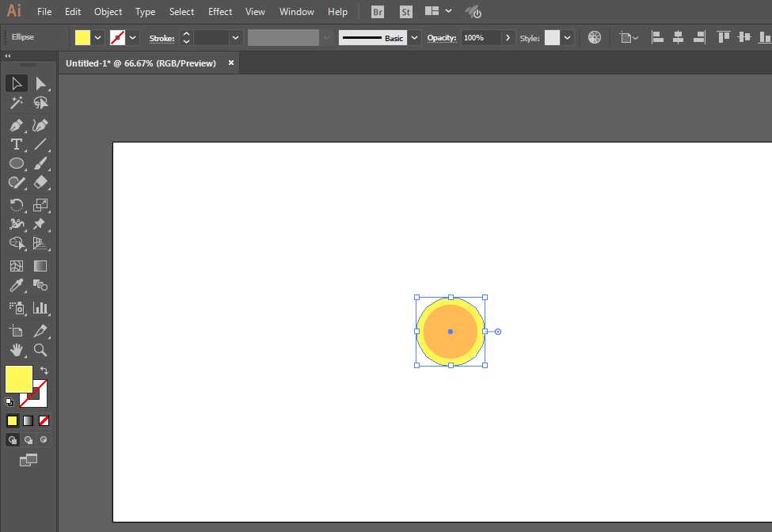
Task: Choose the Eraser tool
Action: (40, 182)
